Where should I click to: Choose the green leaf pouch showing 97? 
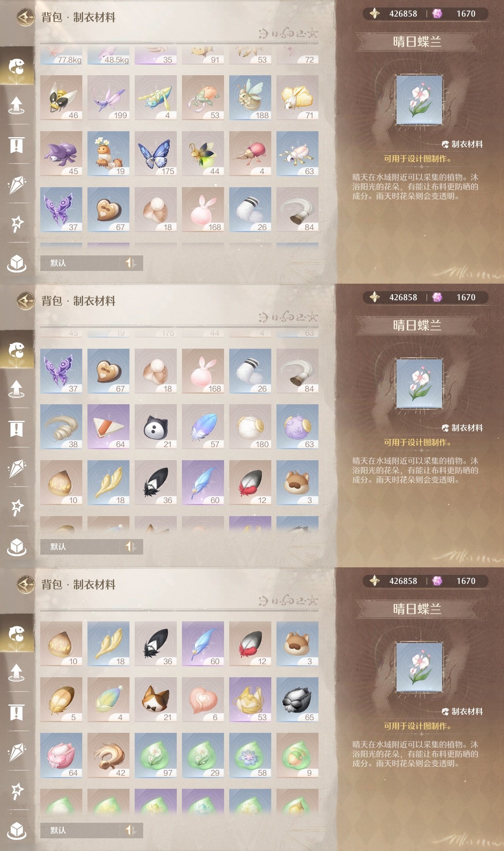pyautogui.click(x=156, y=755)
